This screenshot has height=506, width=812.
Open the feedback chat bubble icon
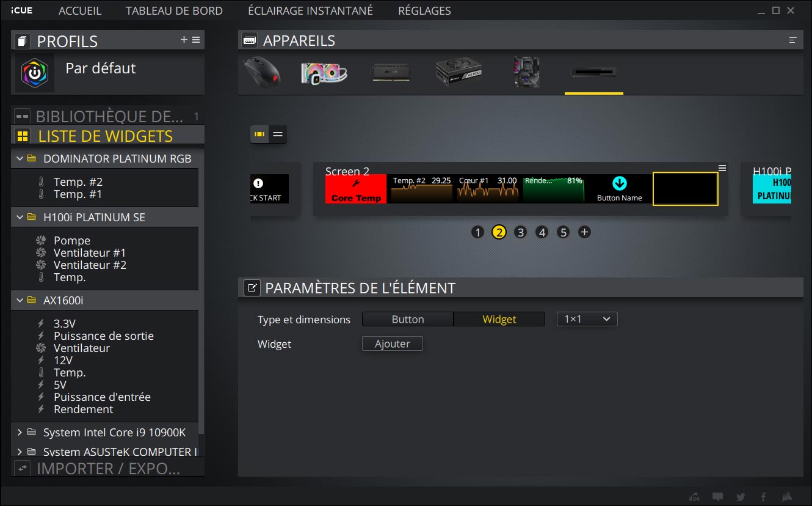(718, 497)
